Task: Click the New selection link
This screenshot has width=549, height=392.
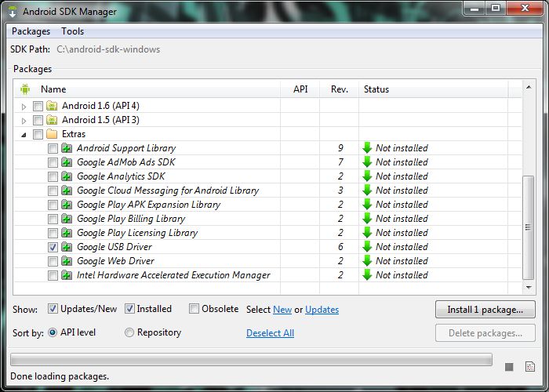Action: pos(282,310)
